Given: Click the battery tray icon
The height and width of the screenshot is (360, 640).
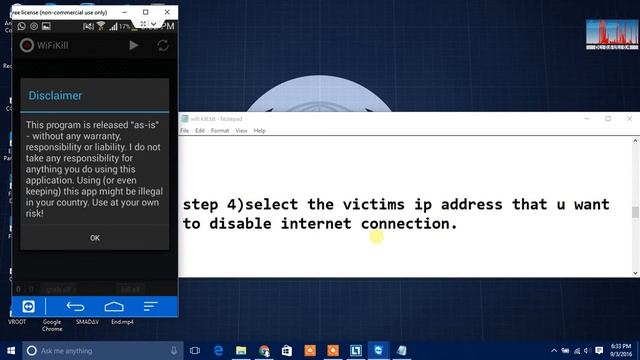Looking at the screenshot, I should coord(565,351).
